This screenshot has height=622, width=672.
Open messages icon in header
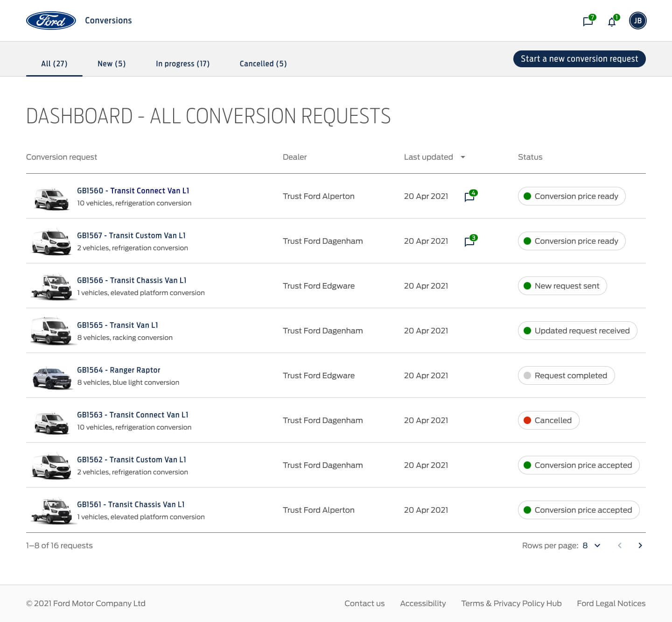(x=588, y=21)
